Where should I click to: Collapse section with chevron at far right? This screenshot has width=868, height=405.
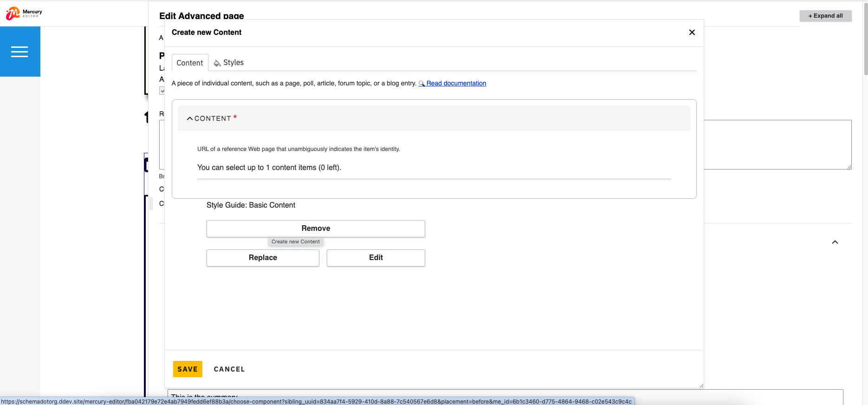click(835, 242)
